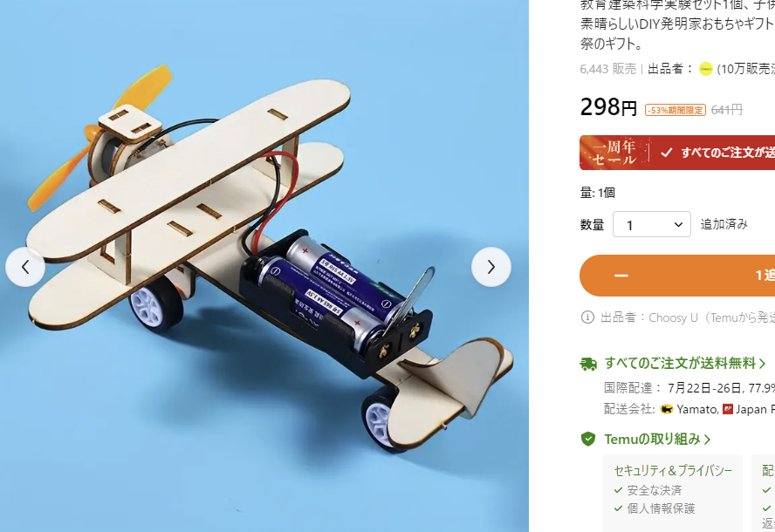Advance to the next product image
Viewport: 775px width, 532px height.
pyautogui.click(x=490, y=267)
